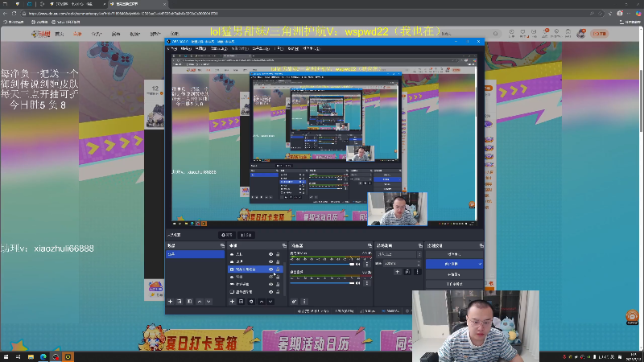The width and height of the screenshot is (644, 362).
Task: Move the selected source up
Action: 261,301
